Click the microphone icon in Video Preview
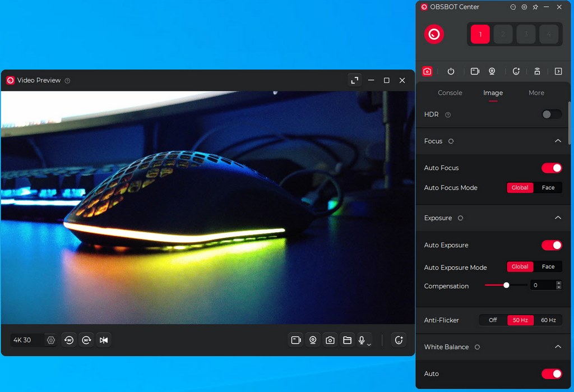Image resolution: width=574 pixels, height=392 pixels. 362,340
